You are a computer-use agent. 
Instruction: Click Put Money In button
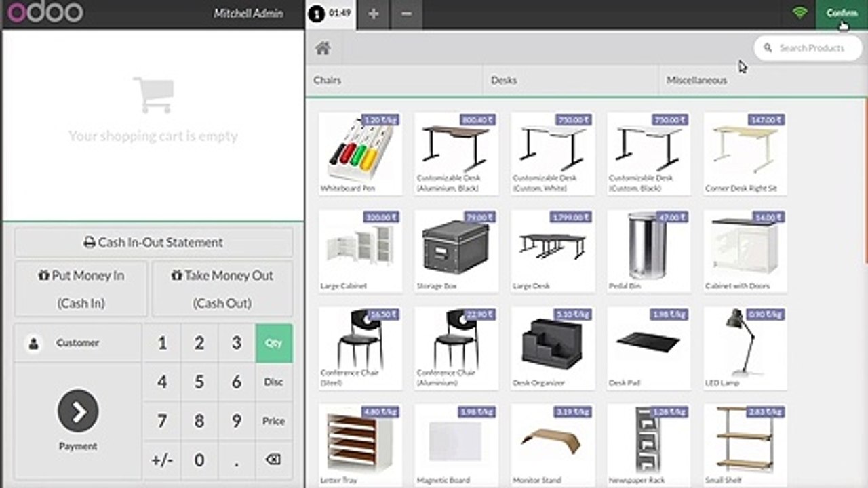pyautogui.click(x=81, y=289)
